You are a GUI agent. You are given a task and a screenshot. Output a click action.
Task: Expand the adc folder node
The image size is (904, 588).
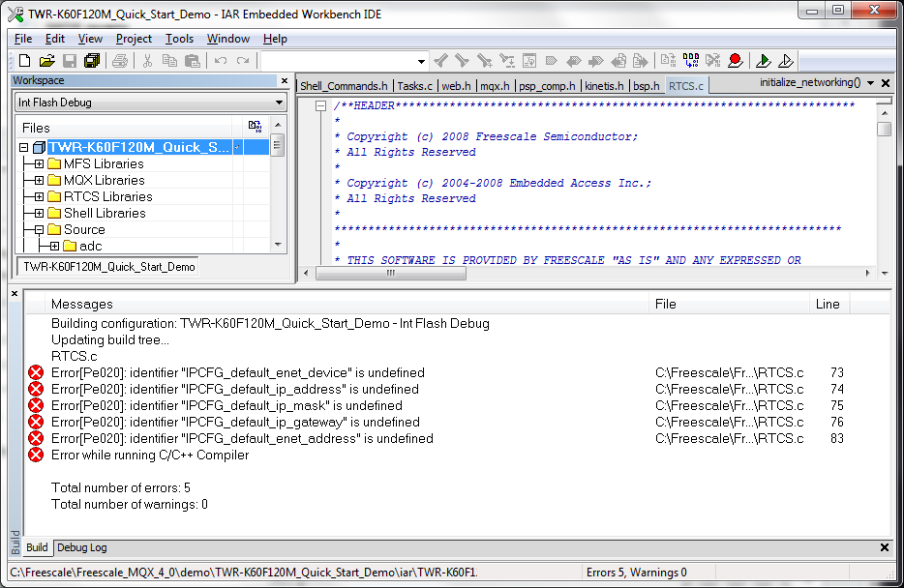55,246
